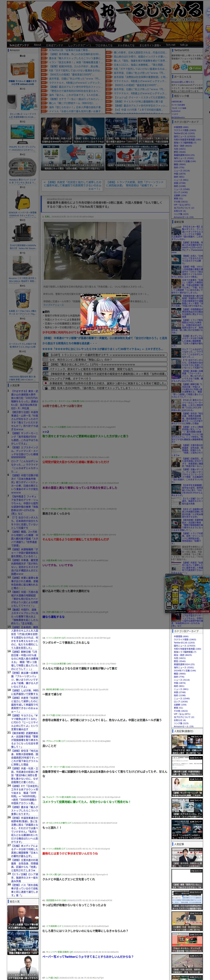Viewport: 210px width, 980px height.
Task: Open thumbnail 日本での食事を「生臭い」と
Action: click(153, 131)
